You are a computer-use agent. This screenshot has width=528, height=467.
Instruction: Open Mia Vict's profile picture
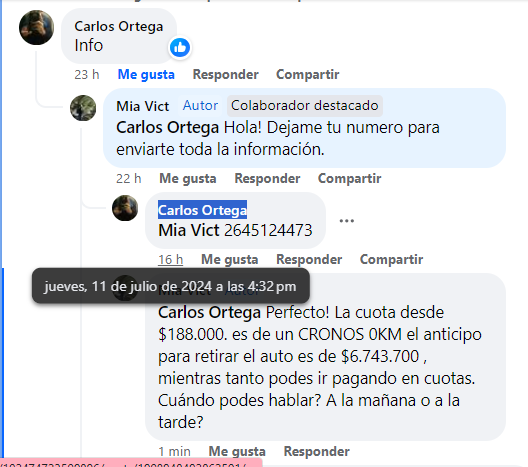click(83, 108)
